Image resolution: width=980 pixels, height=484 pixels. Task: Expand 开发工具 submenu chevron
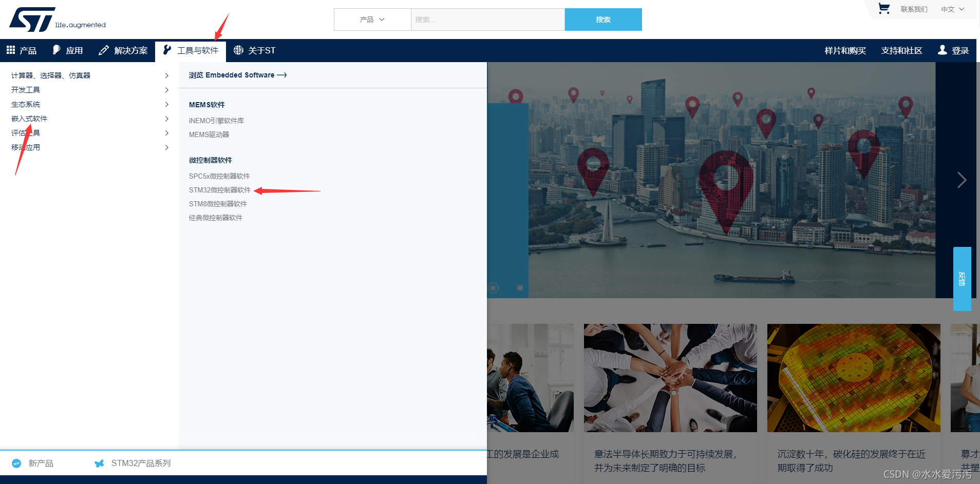click(166, 90)
